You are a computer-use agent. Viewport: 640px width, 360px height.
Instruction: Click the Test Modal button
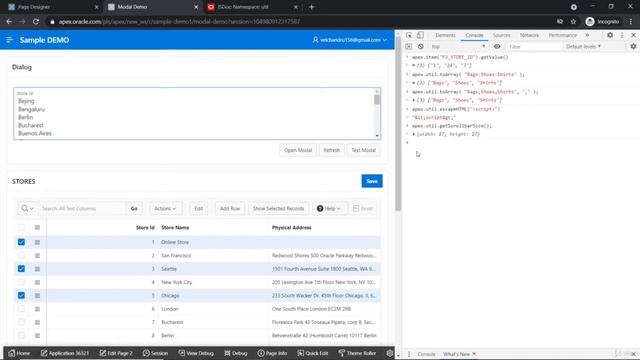[x=364, y=150]
